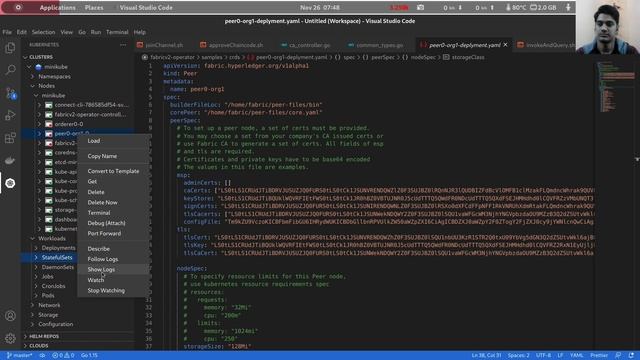This screenshot has width=640, height=360.
Task: Expand the CLOUDS section
Action: (x=25, y=346)
